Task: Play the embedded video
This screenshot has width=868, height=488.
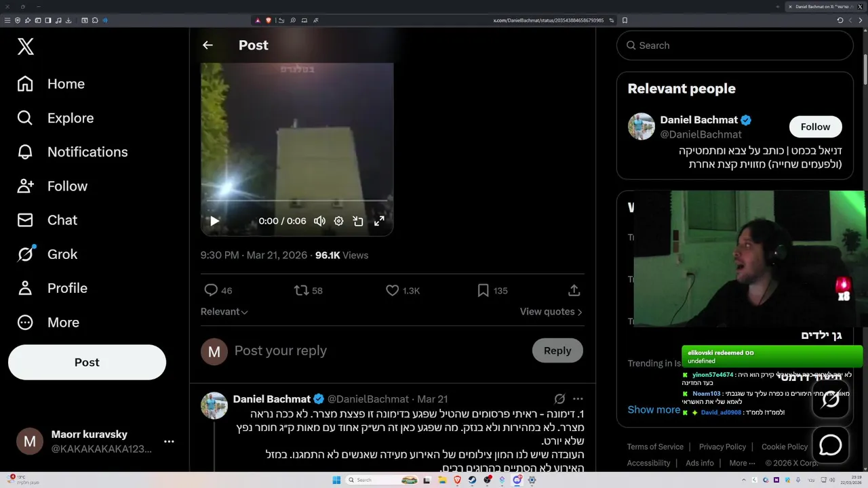Action: pos(214,221)
